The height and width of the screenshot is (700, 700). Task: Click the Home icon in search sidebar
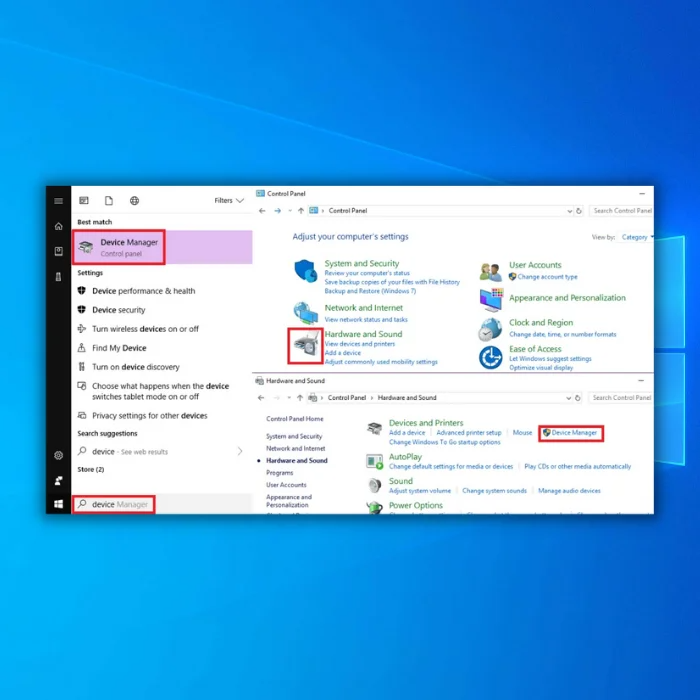point(58,226)
